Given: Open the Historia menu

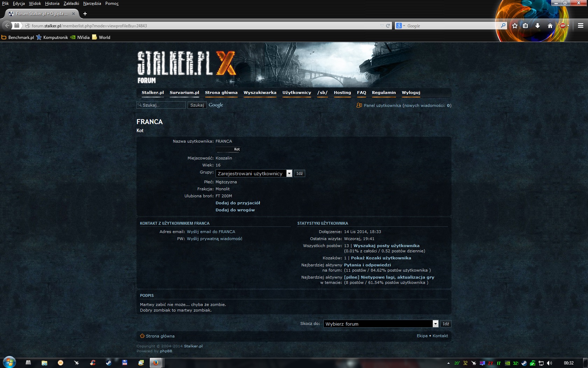Looking at the screenshot, I should (x=52, y=4).
